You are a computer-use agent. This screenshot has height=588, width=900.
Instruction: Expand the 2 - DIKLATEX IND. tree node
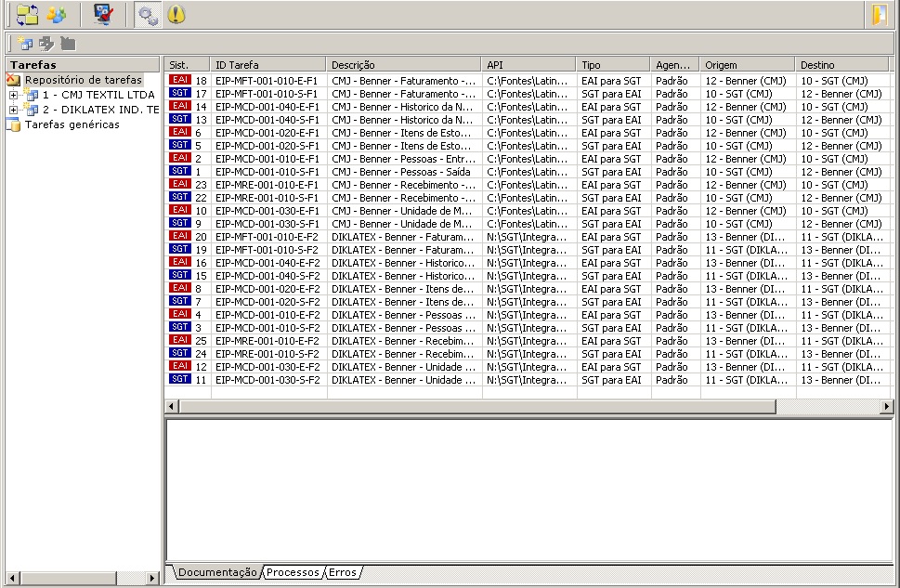[14, 110]
